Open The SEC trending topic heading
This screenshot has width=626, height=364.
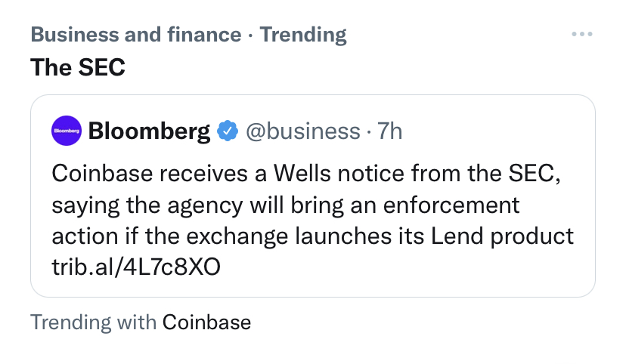pyautogui.click(x=78, y=68)
